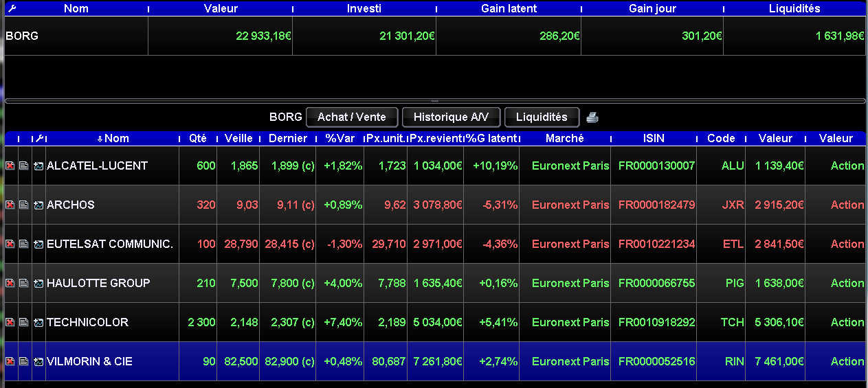The height and width of the screenshot is (388, 868).
Task: Click the Gain jour header
Action: pos(652,9)
